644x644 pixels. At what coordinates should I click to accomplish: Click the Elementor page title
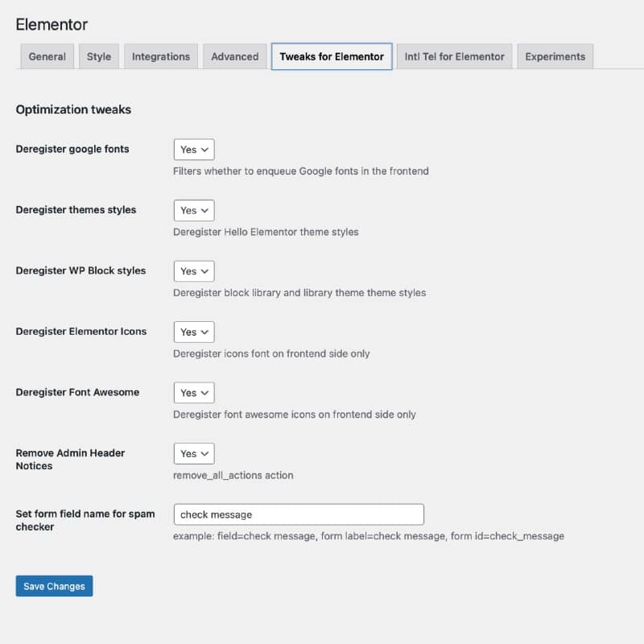[52, 25]
